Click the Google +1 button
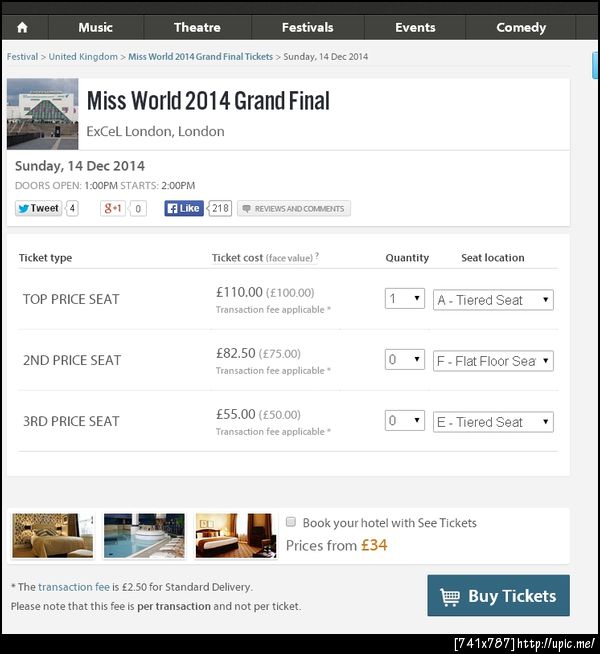600x654 pixels. (113, 208)
